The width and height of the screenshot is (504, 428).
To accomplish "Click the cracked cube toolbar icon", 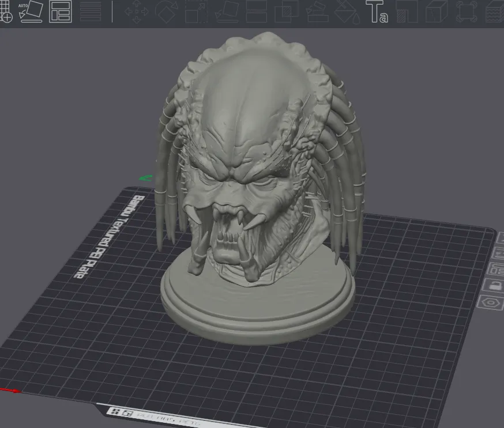I will [x=437, y=12].
